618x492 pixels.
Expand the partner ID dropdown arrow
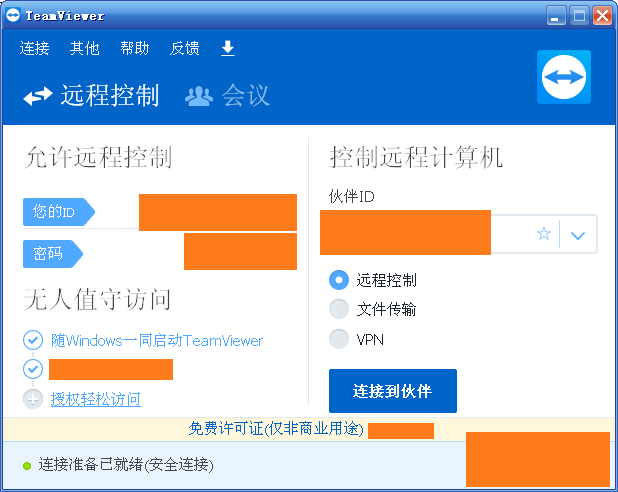click(578, 235)
